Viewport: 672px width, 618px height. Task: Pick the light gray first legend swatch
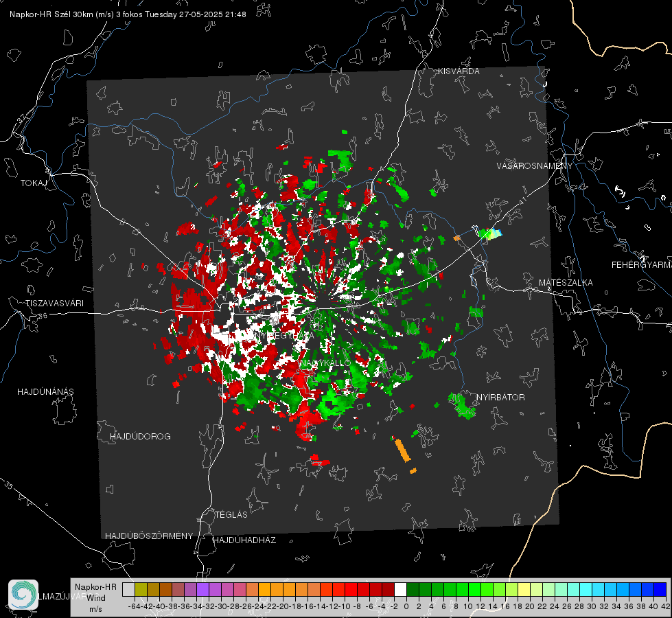point(128,589)
